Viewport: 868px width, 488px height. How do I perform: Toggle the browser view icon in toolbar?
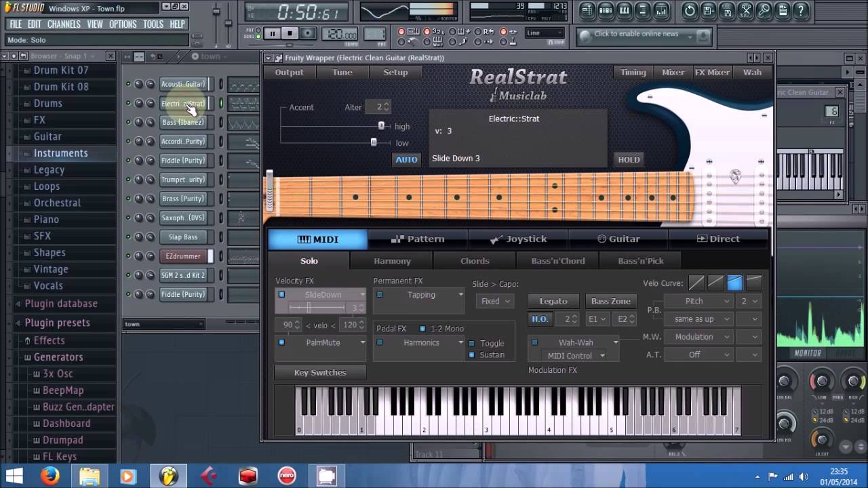tap(642, 10)
